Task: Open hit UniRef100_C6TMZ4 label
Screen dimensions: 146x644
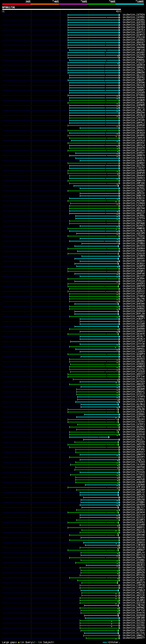Action: [x=134, y=15]
